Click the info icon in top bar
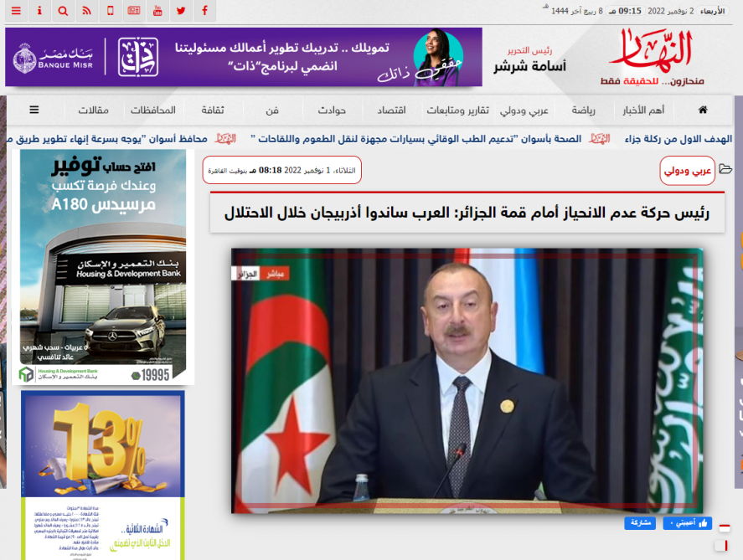This screenshot has width=743, height=560. point(39,11)
